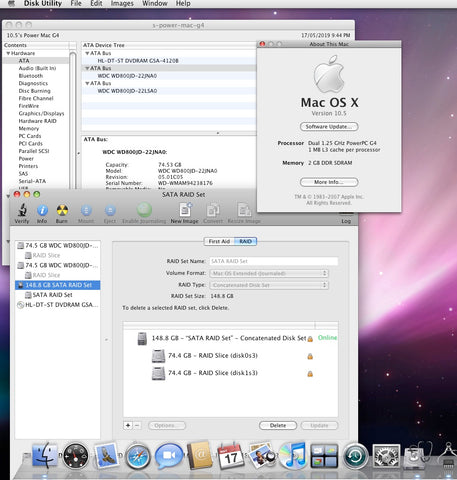Open the Images menu
Viewport: 457px width, 480px height.
click(122, 3)
